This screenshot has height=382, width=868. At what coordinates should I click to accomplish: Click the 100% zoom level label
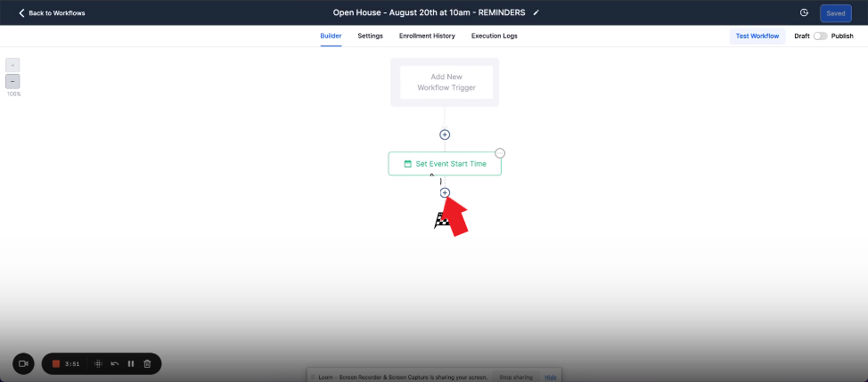[x=14, y=94]
